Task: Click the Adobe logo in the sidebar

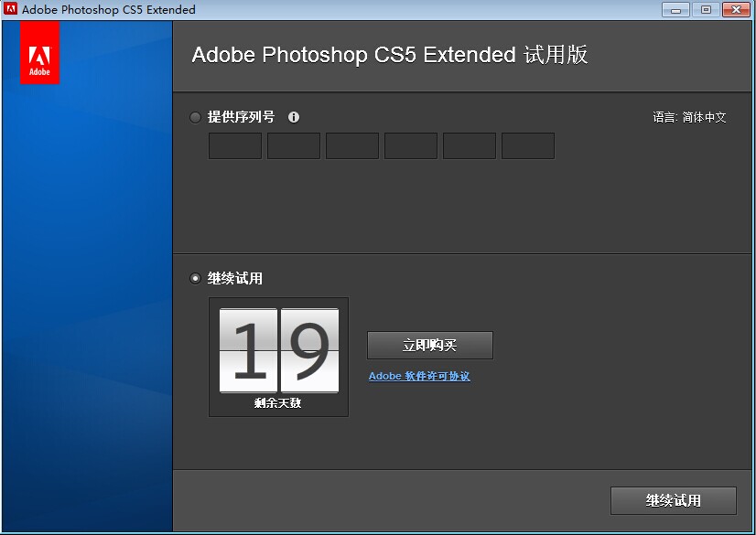Action: 39,52
